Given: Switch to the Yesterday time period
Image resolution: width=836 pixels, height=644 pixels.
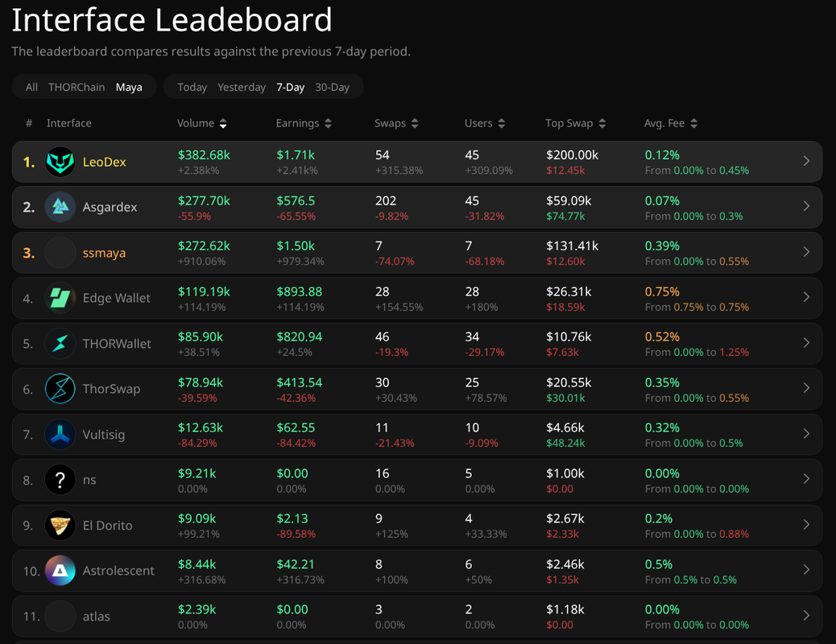Looking at the screenshot, I should point(242,87).
